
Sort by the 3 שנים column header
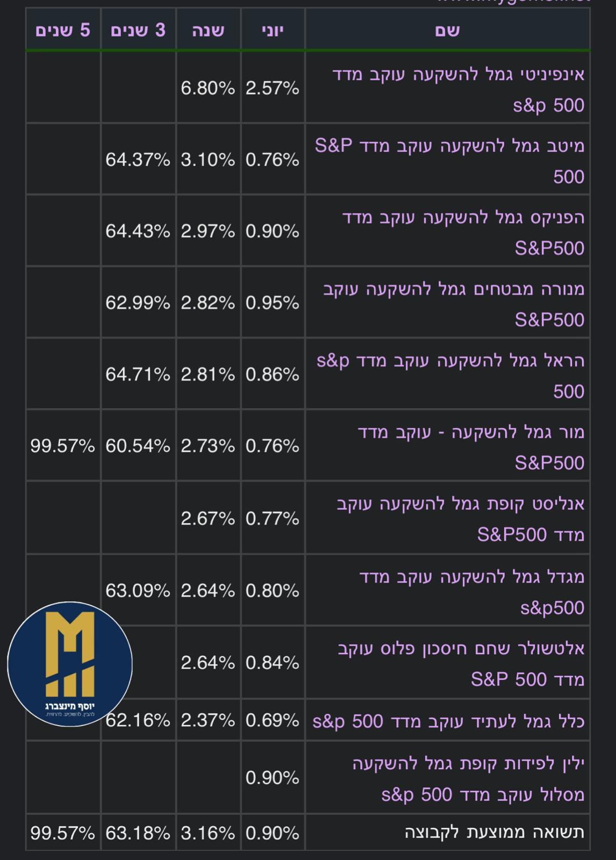click(x=138, y=30)
